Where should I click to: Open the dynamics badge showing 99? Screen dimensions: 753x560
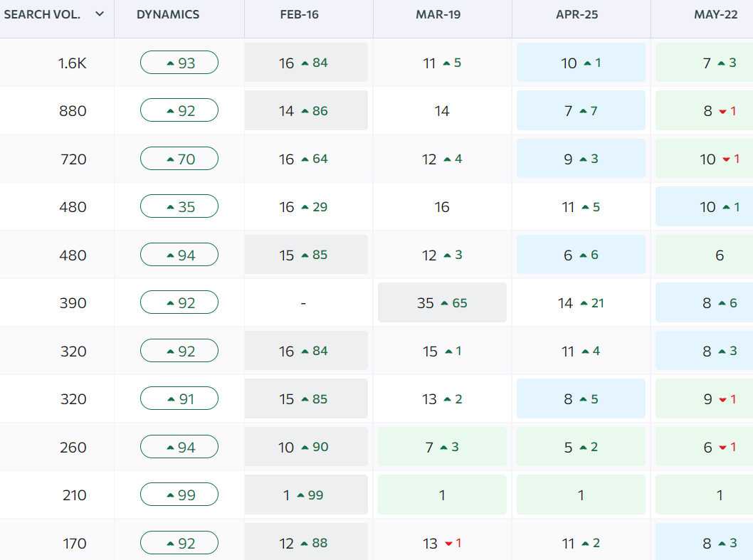[x=179, y=495]
